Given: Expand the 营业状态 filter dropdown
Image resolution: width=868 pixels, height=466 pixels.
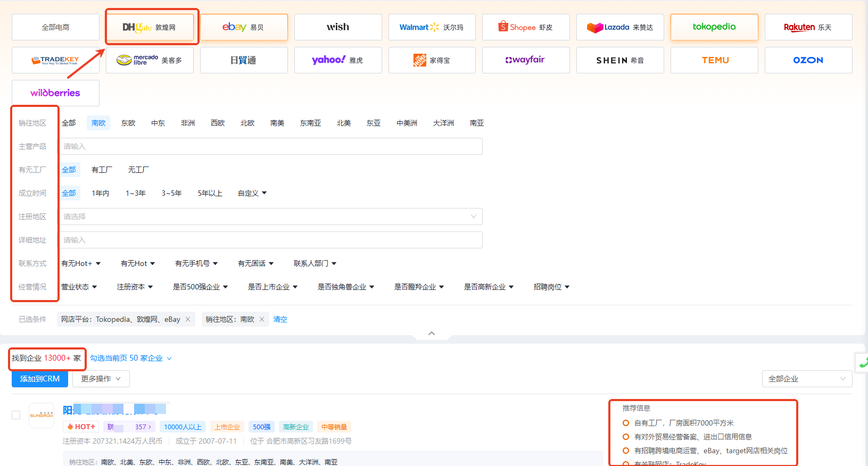Looking at the screenshot, I should (79, 287).
